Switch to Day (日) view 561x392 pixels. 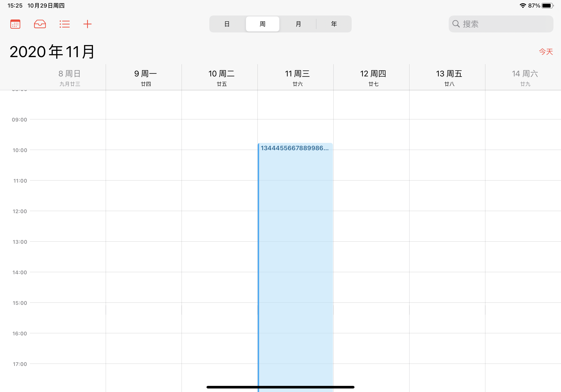click(227, 24)
